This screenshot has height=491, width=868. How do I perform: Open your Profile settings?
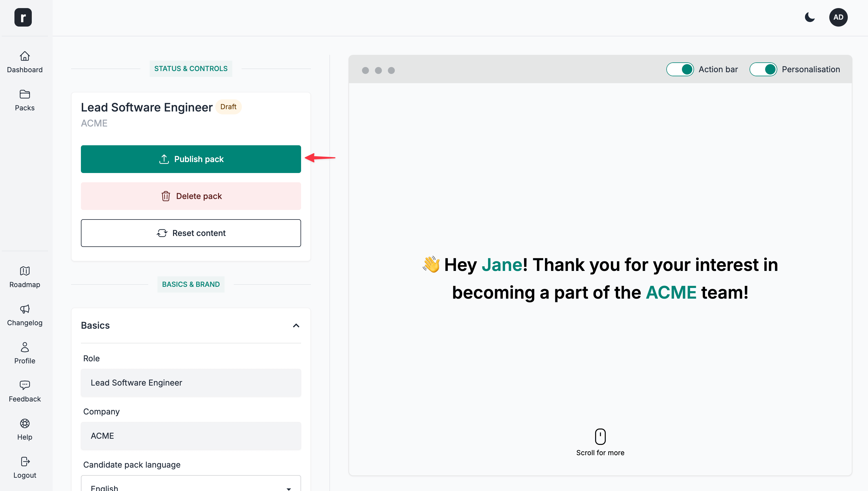click(x=24, y=353)
